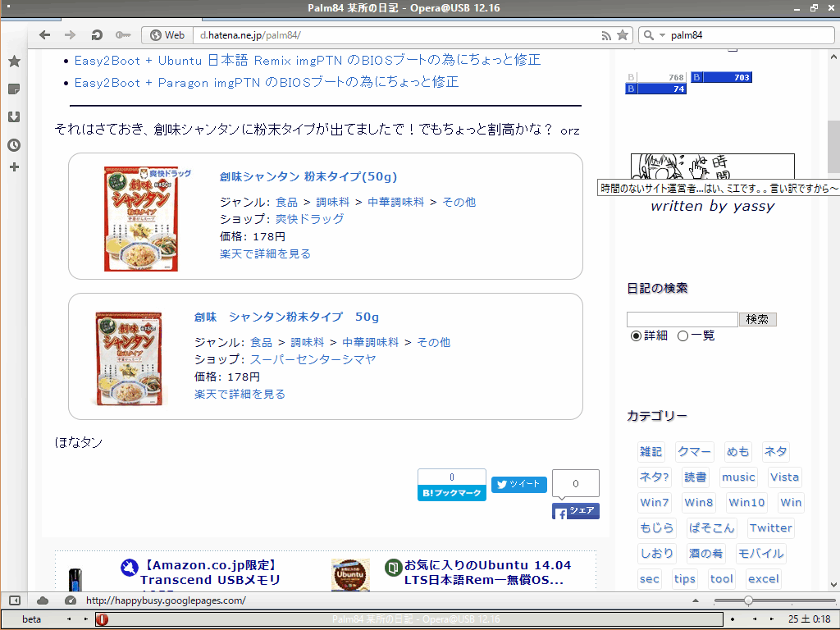840x630 pixels.
Task: Click the スーパーセンターシマヤ product image
Action: click(x=130, y=358)
